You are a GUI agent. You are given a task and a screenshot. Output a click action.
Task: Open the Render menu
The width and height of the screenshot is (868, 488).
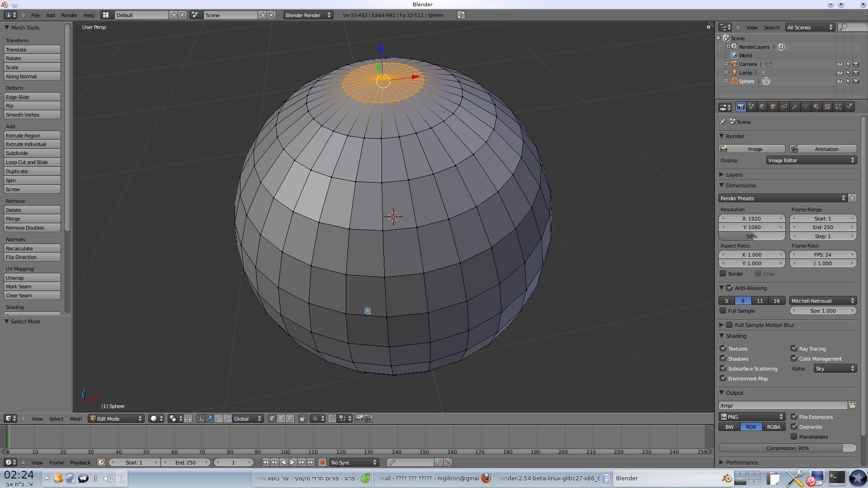[69, 15]
